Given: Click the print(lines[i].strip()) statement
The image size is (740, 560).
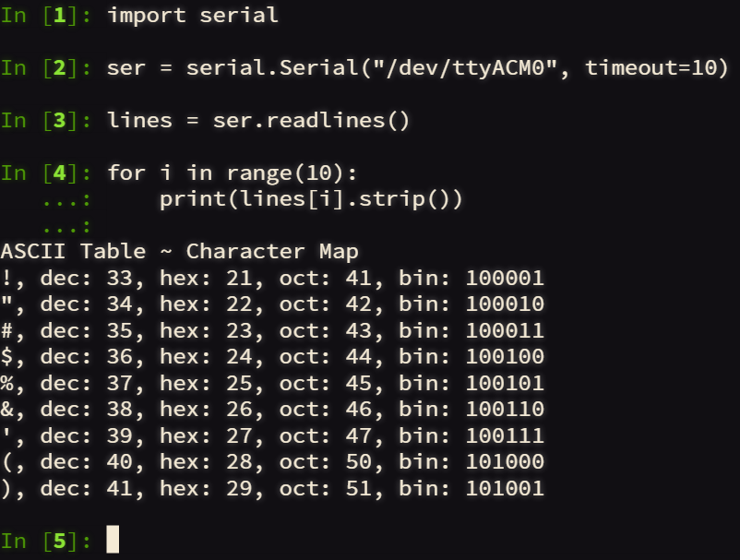Looking at the screenshot, I should click(x=312, y=199).
